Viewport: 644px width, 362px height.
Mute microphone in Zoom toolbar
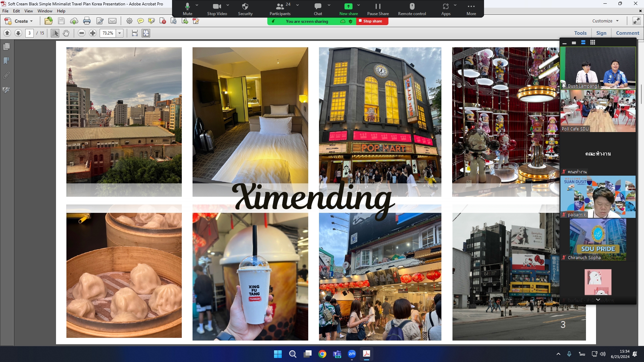[x=187, y=9]
